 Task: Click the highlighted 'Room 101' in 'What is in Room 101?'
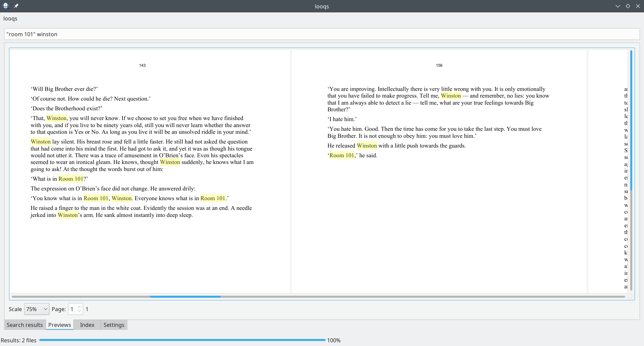[71, 179]
